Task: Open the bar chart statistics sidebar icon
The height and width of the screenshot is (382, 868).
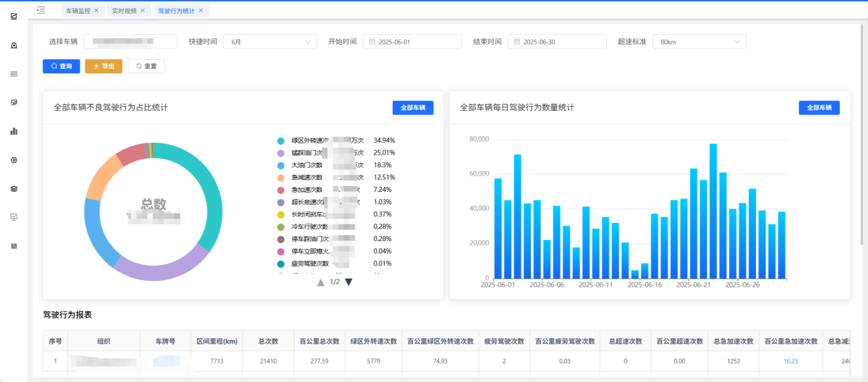Action: [14, 131]
